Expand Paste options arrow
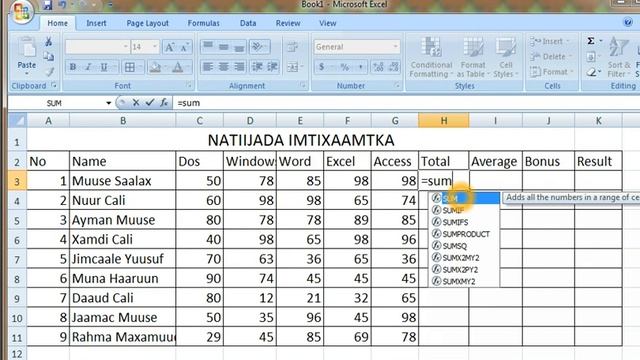640x360 pixels. 27,74
